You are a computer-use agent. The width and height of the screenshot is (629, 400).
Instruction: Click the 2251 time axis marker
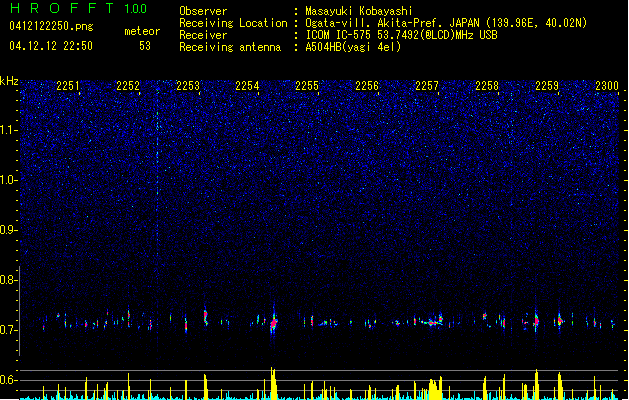tap(68, 86)
